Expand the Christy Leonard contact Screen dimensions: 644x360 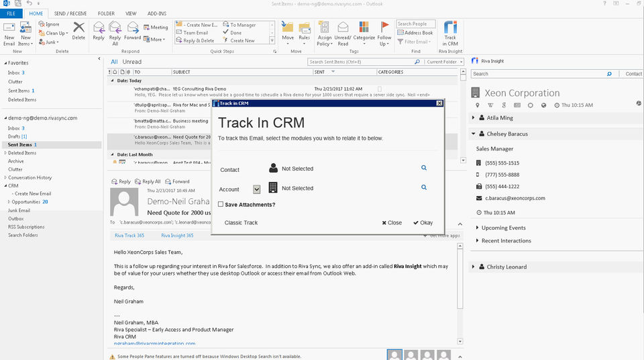pos(473,267)
